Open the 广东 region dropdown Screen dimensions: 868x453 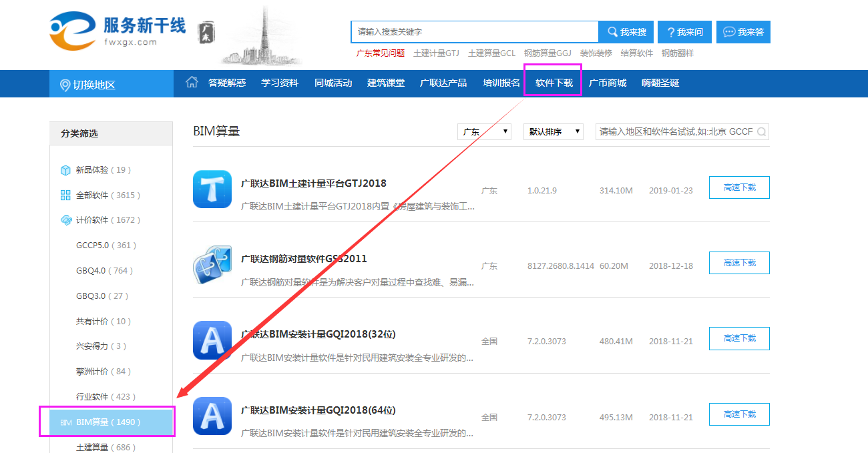(x=484, y=131)
